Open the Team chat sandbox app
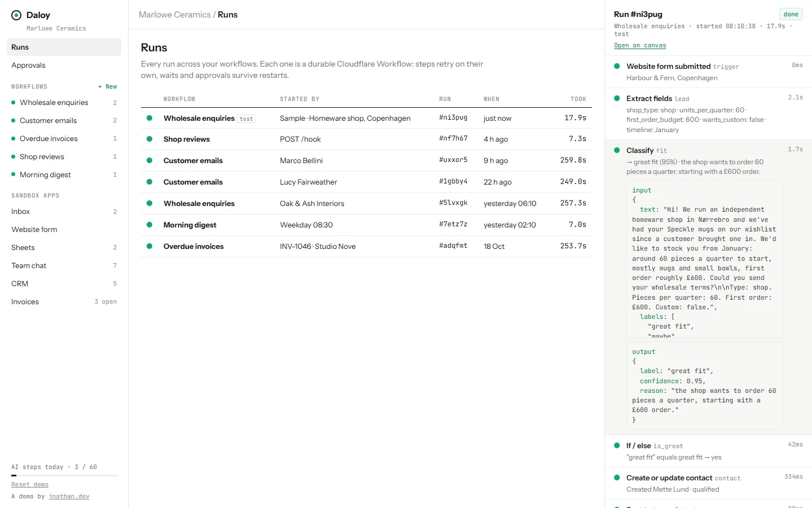Image resolution: width=812 pixels, height=508 pixels. point(64,266)
